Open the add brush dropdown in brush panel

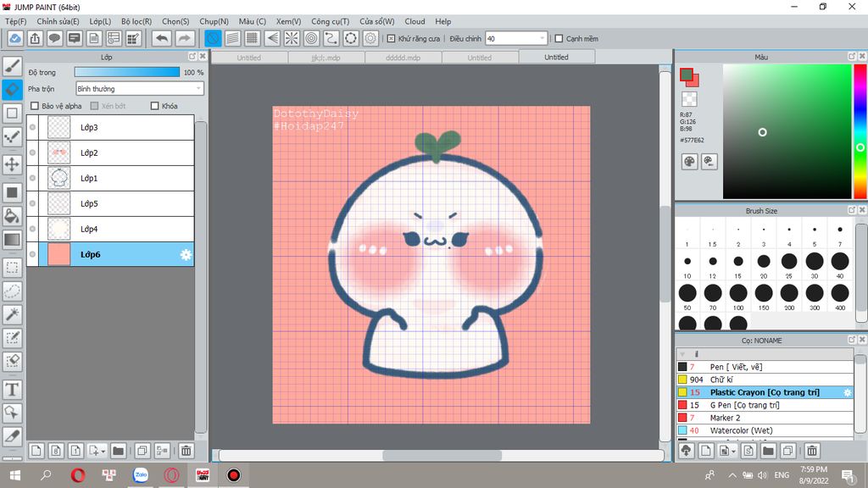click(x=733, y=452)
